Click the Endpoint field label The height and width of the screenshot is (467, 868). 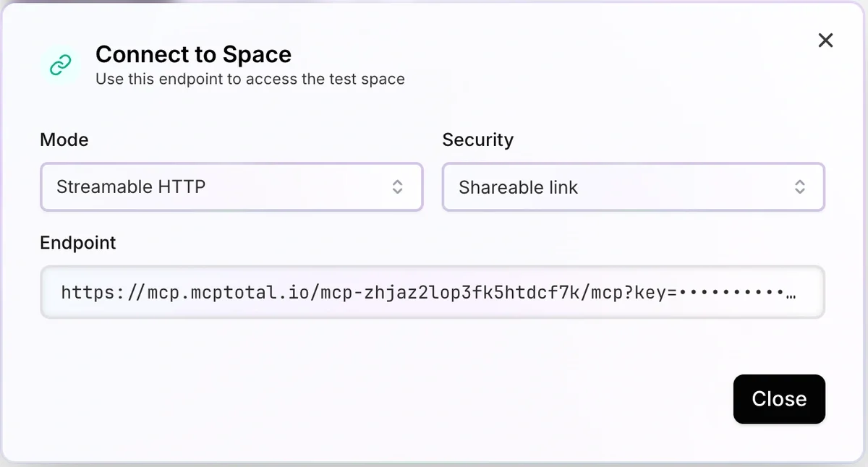[x=78, y=243]
